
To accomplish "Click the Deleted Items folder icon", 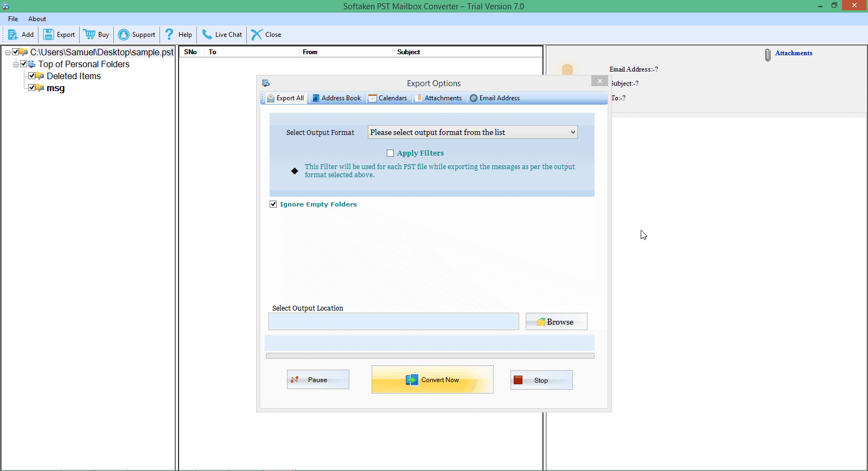I will point(40,76).
